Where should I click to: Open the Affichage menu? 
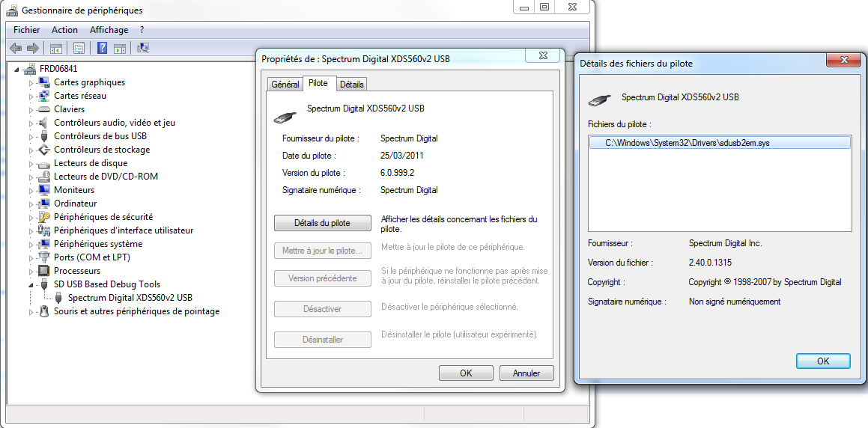109,30
